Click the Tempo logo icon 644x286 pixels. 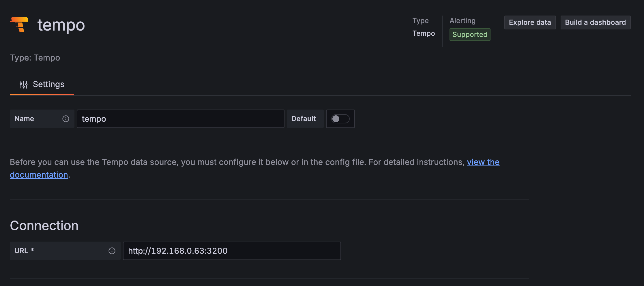(x=20, y=25)
